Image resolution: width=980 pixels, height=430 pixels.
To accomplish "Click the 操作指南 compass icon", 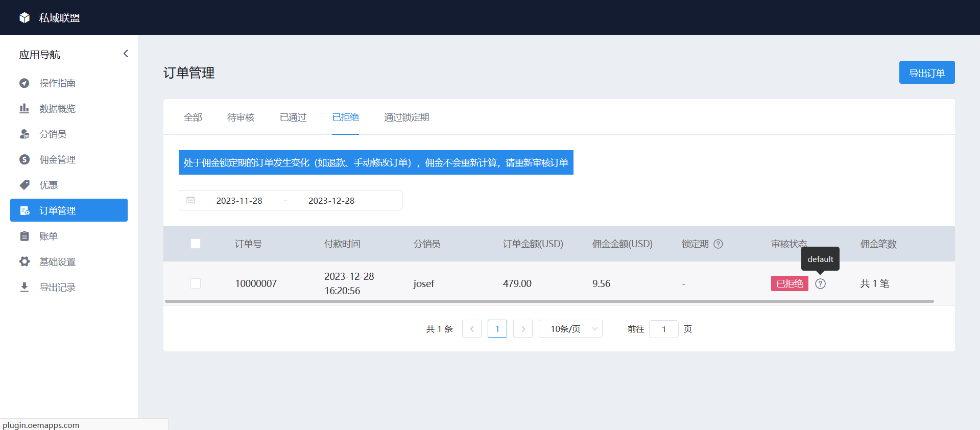I will [25, 83].
